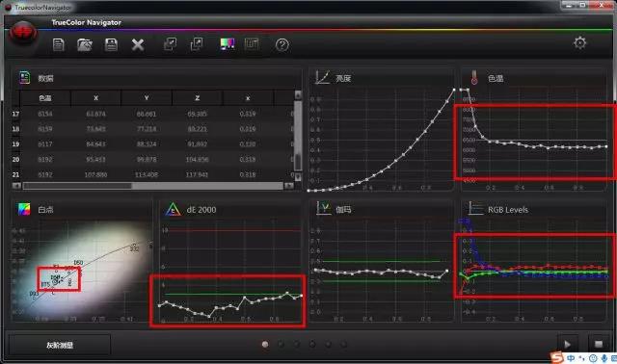The height and width of the screenshot is (364, 617).
Task: Click the LUT icon in toolbar
Action: [x=252, y=43]
